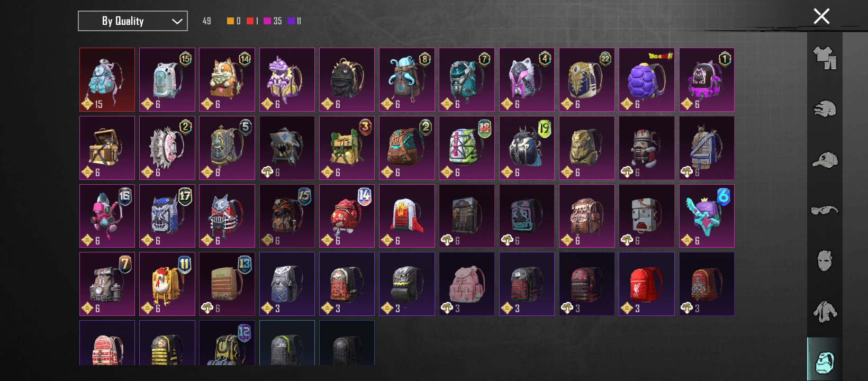The height and width of the screenshot is (381, 868).
Task: Select the chicken backpack with badge 11
Action: tap(167, 284)
